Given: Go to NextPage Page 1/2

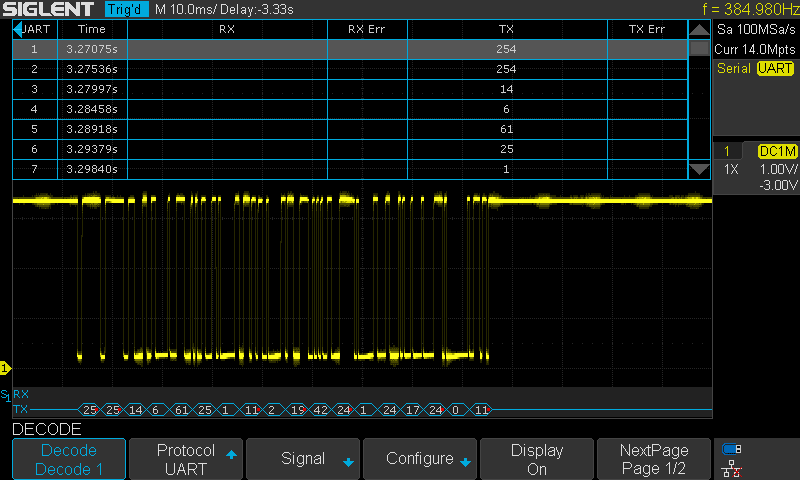Looking at the screenshot, I should pyautogui.click(x=653, y=459).
